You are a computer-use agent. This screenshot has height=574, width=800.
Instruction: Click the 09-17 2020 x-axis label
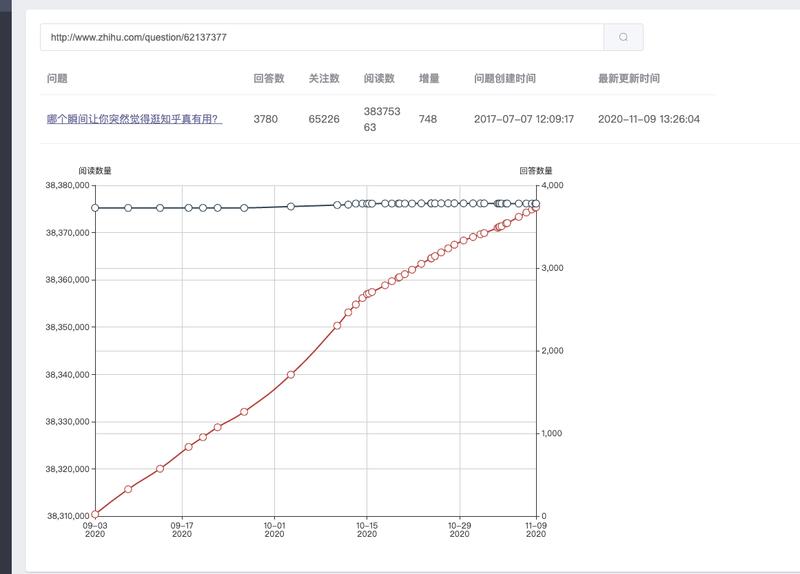point(182,530)
